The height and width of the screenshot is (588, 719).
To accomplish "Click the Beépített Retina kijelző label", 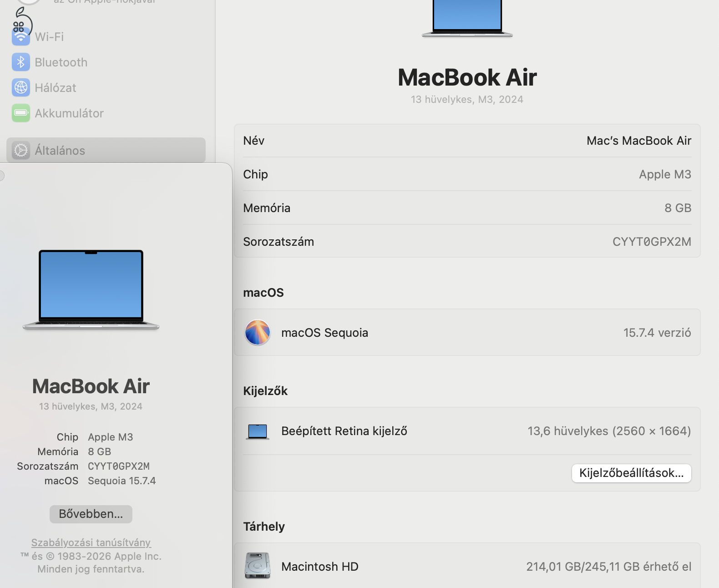I will point(344,431).
